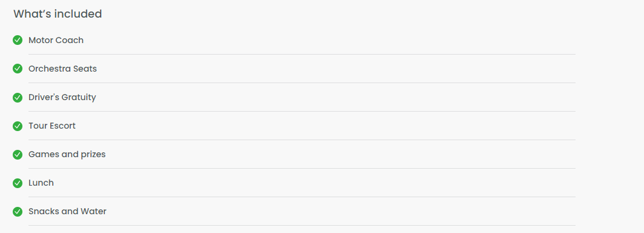Click the Snacks and Water text
The image size is (644, 233).
tap(67, 211)
